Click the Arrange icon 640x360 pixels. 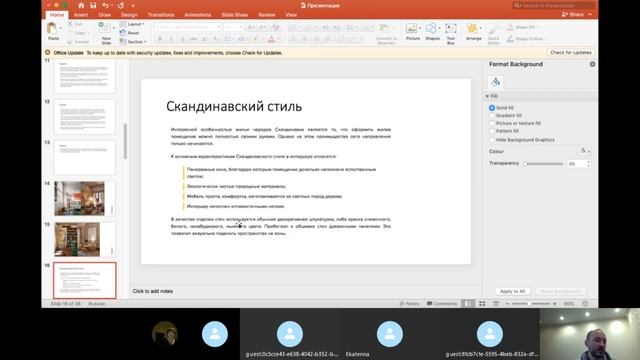472,29
